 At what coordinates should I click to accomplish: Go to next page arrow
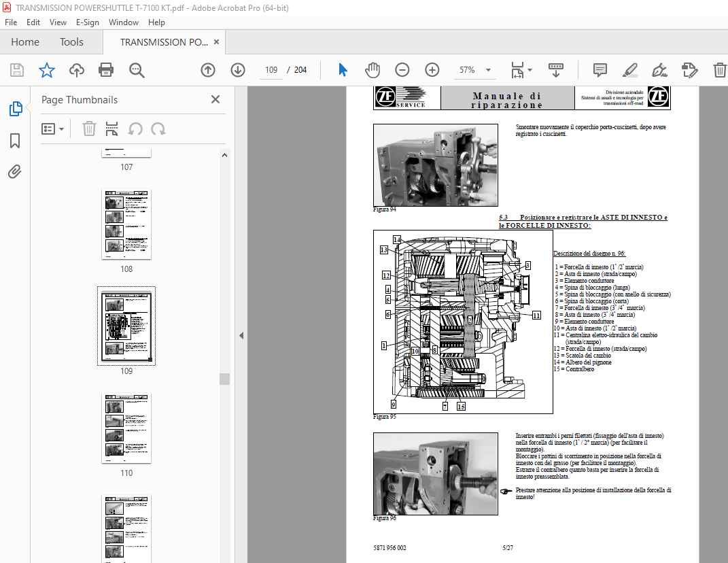238,70
